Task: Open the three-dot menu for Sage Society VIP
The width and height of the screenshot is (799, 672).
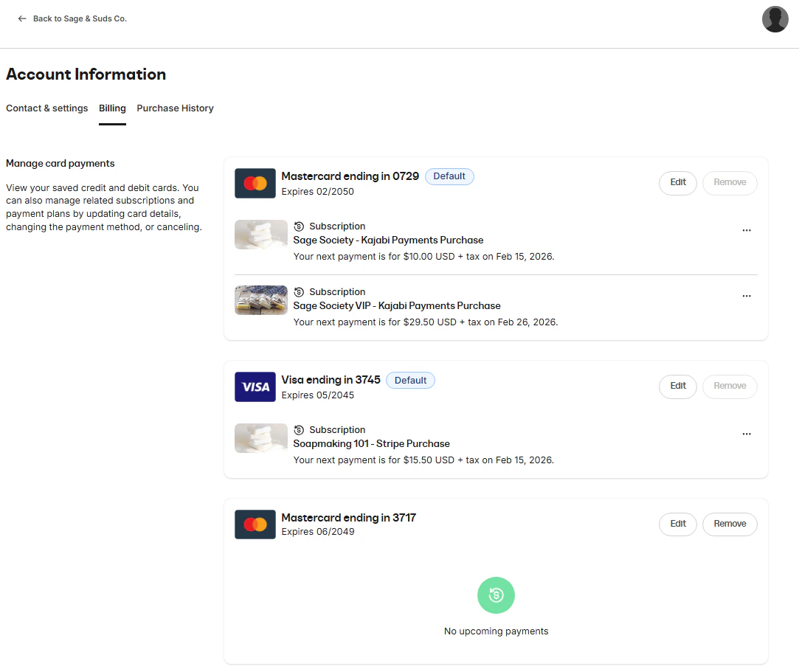Action: point(747,296)
